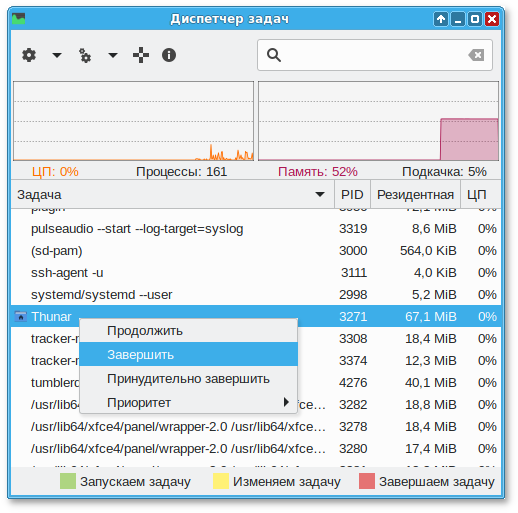Click the magnifier icon in the search field
The image size is (518, 513).
[274, 55]
